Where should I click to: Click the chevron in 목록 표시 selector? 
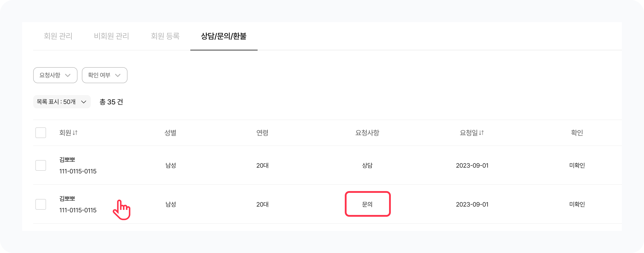pyautogui.click(x=84, y=102)
